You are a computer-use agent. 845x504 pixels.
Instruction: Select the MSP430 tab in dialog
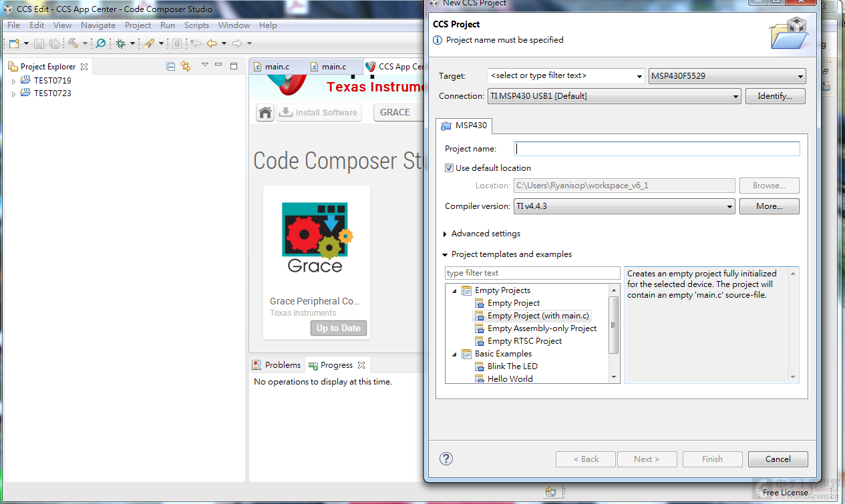point(464,125)
